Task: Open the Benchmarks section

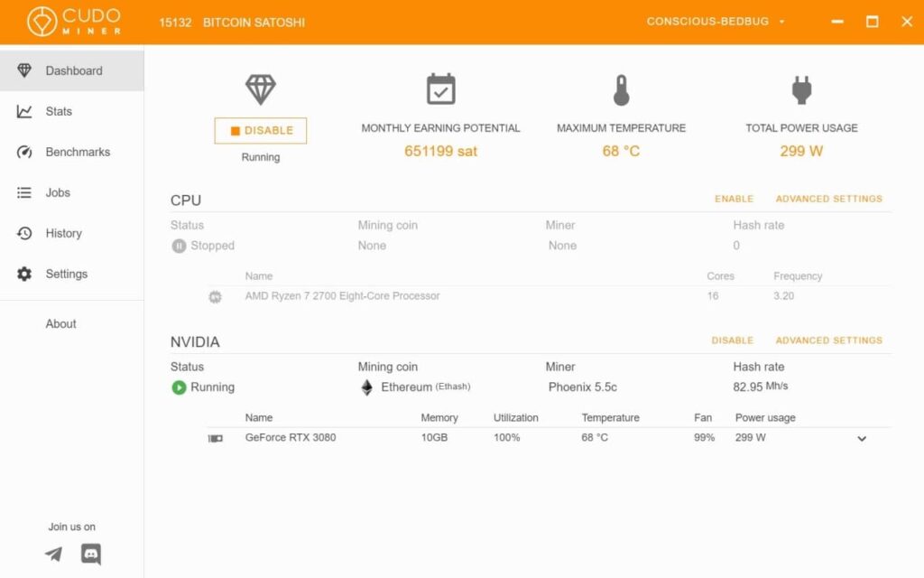Action: point(78,152)
